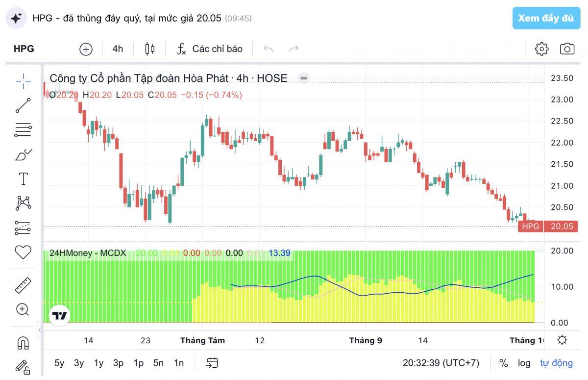
Task: Select the 1y time range
Action: click(98, 363)
